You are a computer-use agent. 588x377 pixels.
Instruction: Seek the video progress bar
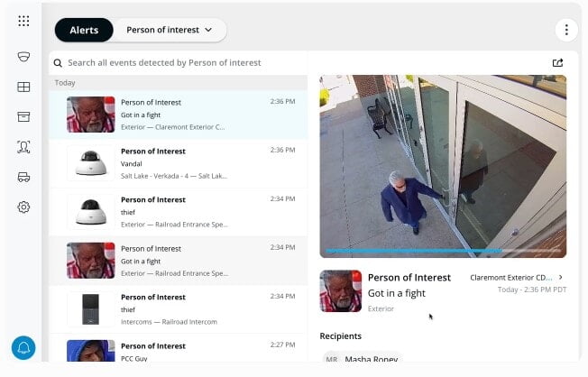(x=443, y=250)
